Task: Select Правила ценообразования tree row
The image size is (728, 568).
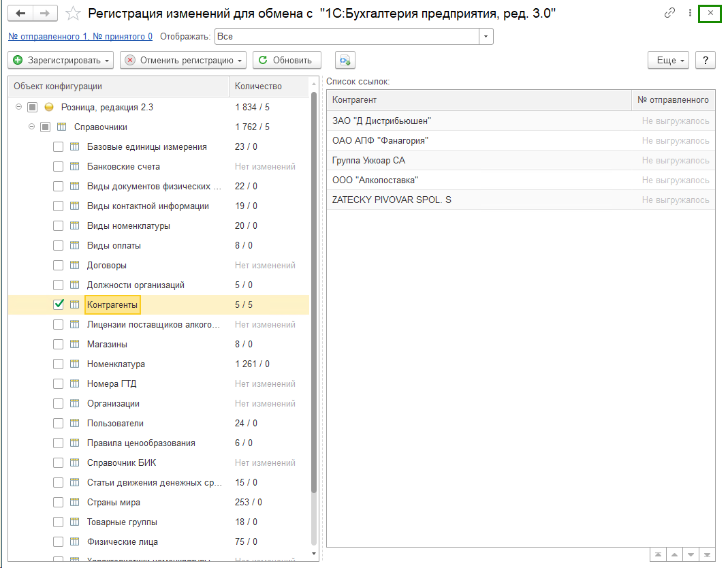Action: pyautogui.click(x=159, y=443)
